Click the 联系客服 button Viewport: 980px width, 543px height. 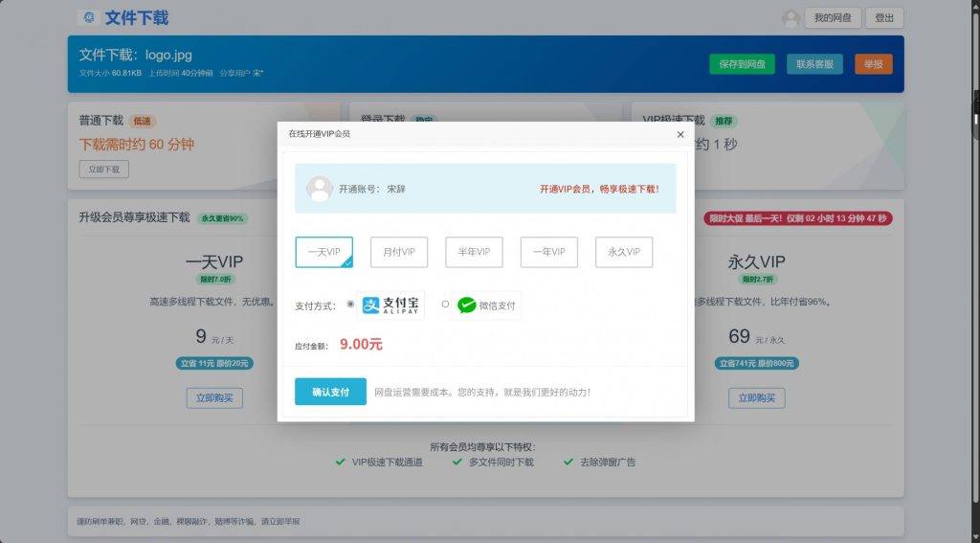click(x=814, y=64)
